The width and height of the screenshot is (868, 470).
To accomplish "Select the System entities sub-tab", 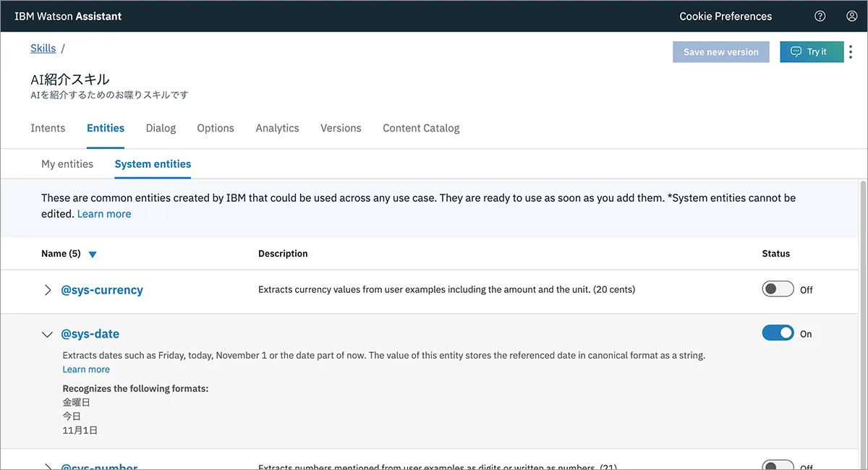I will (153, 164).
